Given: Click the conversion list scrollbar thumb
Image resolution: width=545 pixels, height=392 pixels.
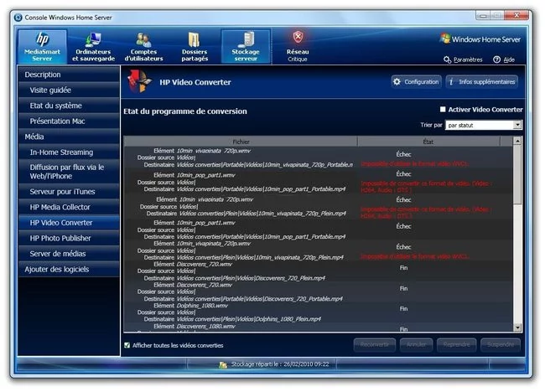Looking at the screenshot, I should (x=517, y=175).
